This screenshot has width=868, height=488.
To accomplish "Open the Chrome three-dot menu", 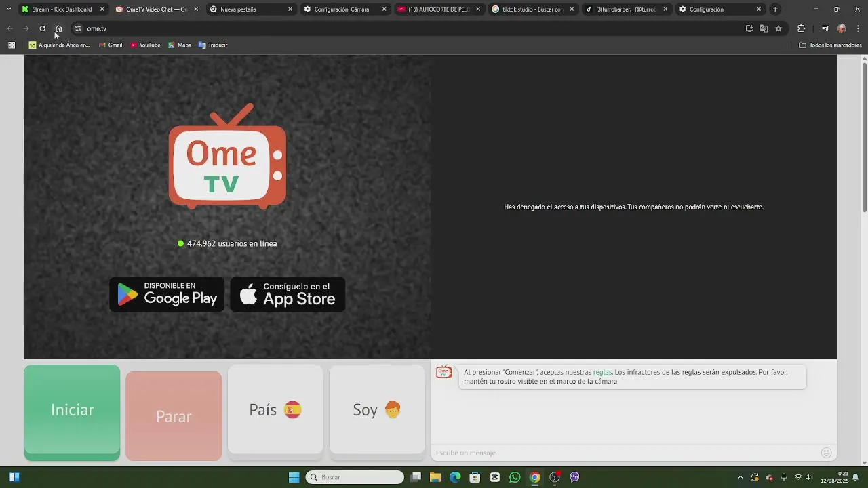I will tap(859, 28).
